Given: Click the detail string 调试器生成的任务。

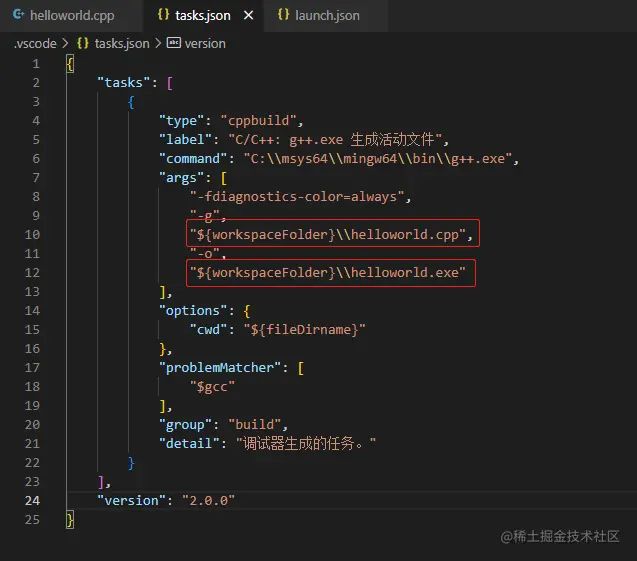Looking at the screenshot, I should [306, 443].
